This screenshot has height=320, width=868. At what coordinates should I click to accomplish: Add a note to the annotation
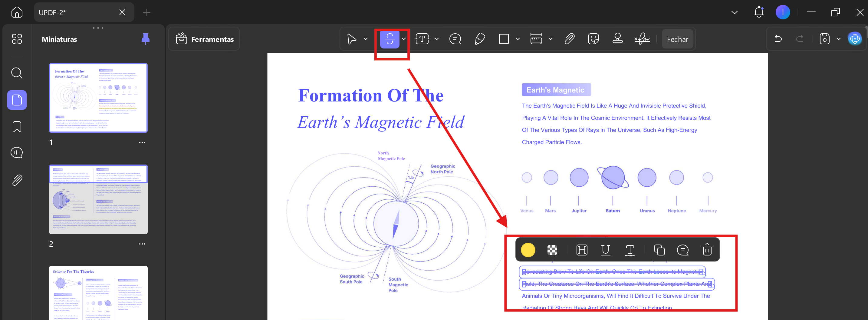[683, 250]
